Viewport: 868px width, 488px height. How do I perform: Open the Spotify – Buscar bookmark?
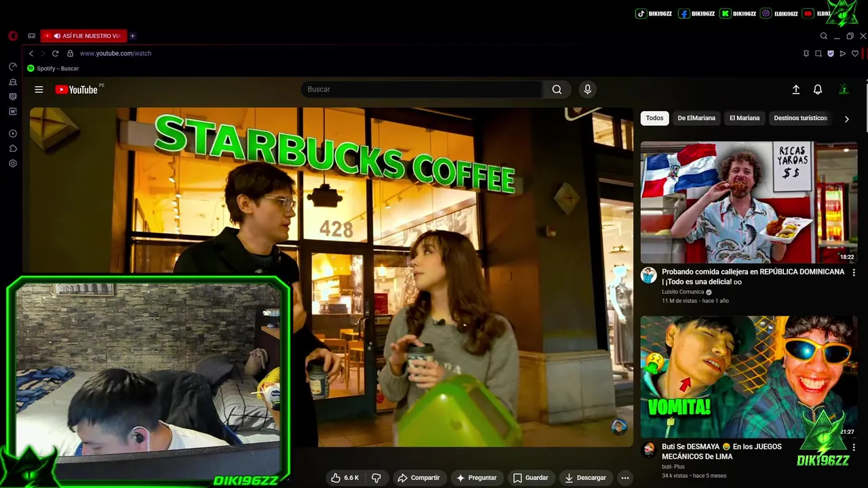pyautogui.click(x=53, y=68)
